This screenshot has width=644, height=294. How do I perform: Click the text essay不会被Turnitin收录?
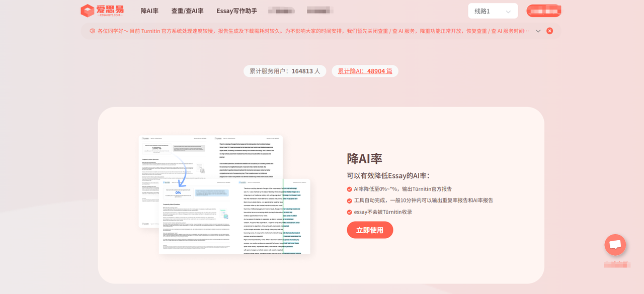pyautogui.click(x=383, y=212)
